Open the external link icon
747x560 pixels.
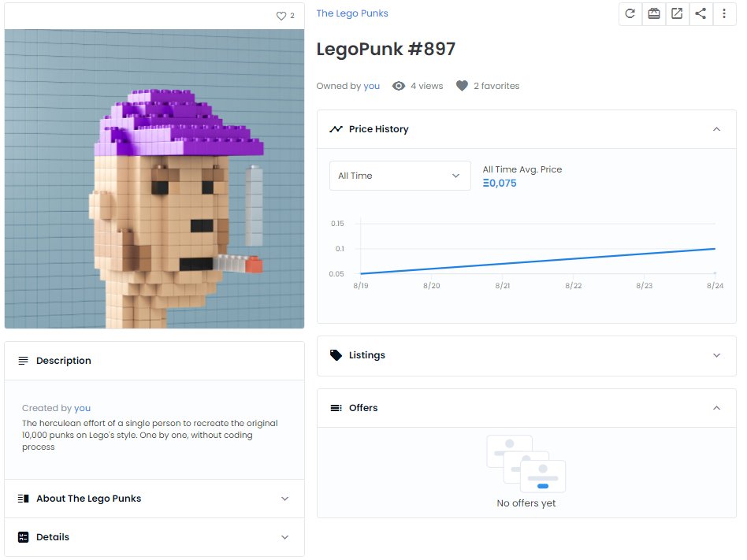point(677,13)
